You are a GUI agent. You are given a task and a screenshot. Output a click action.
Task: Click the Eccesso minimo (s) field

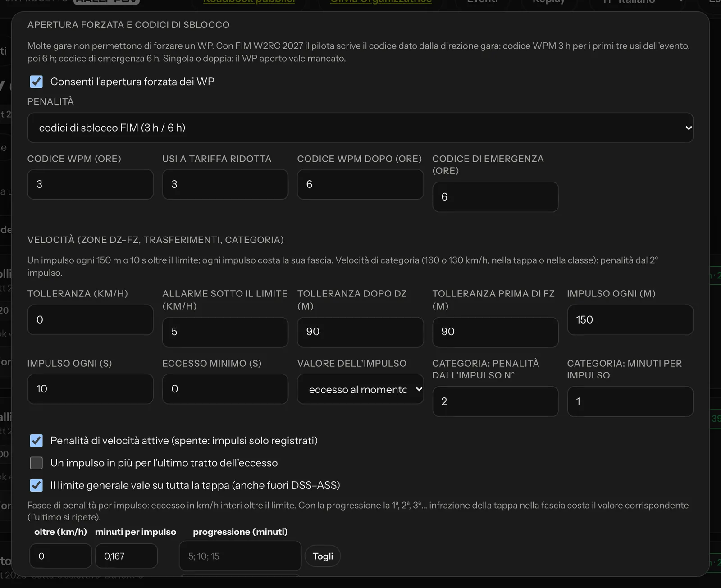click(225, 389)
